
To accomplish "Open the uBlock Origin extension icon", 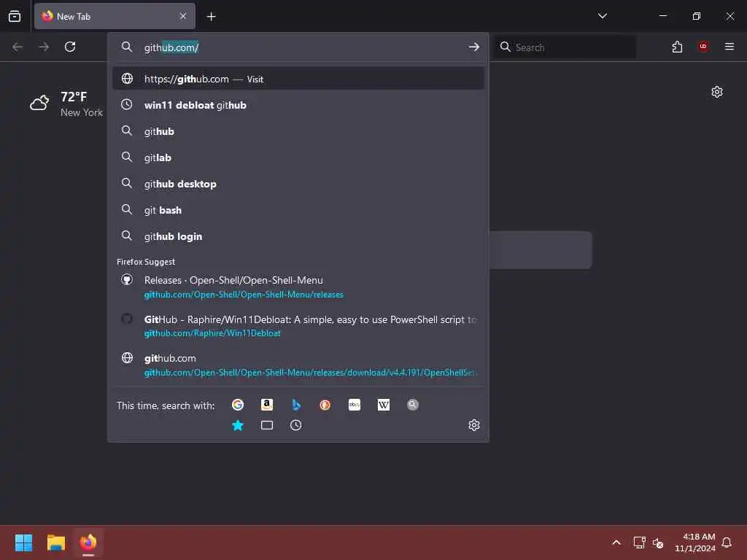I will pos(703,47).
